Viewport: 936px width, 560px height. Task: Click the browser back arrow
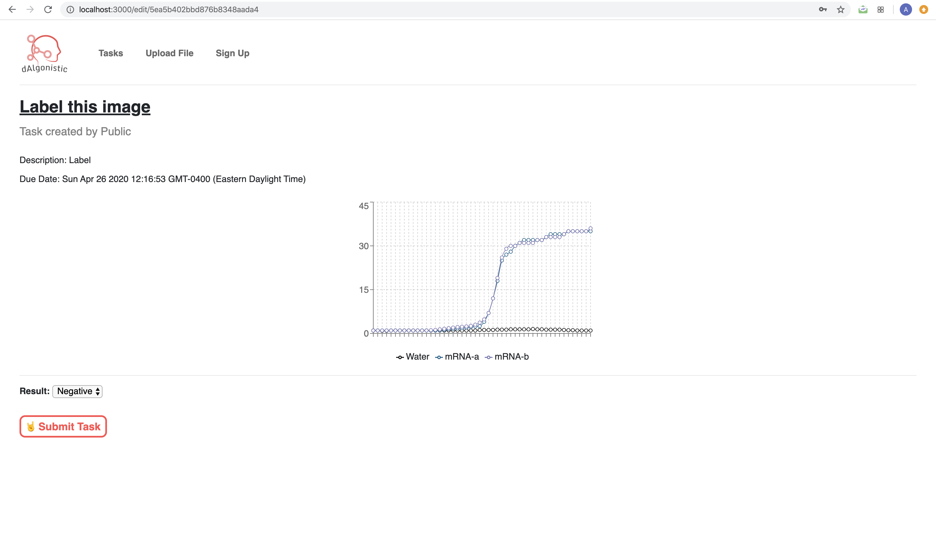(x=12, y=9)
